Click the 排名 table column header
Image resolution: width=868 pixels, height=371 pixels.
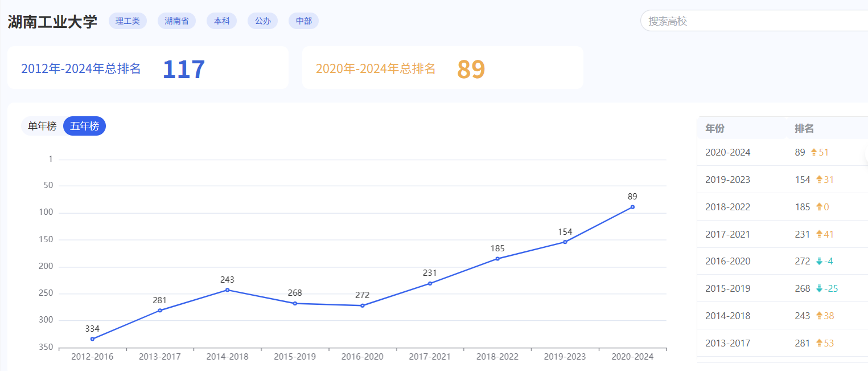(x=804, y=128)
